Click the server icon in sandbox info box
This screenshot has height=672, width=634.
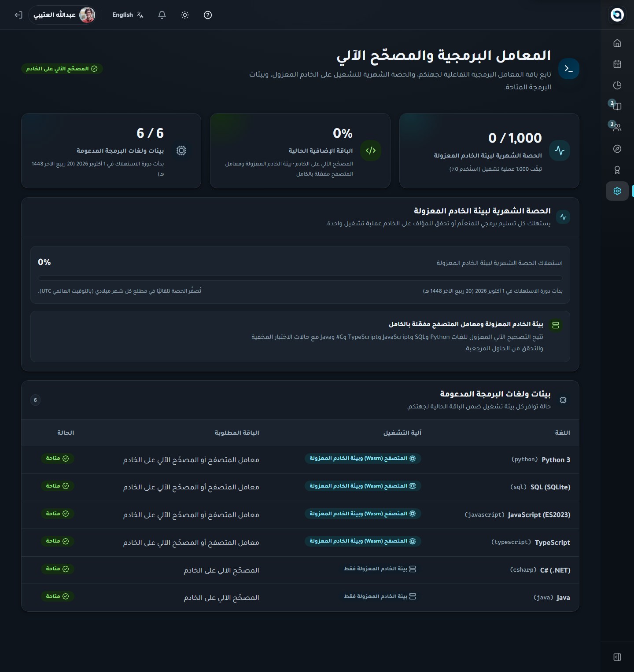pos(556,325)
